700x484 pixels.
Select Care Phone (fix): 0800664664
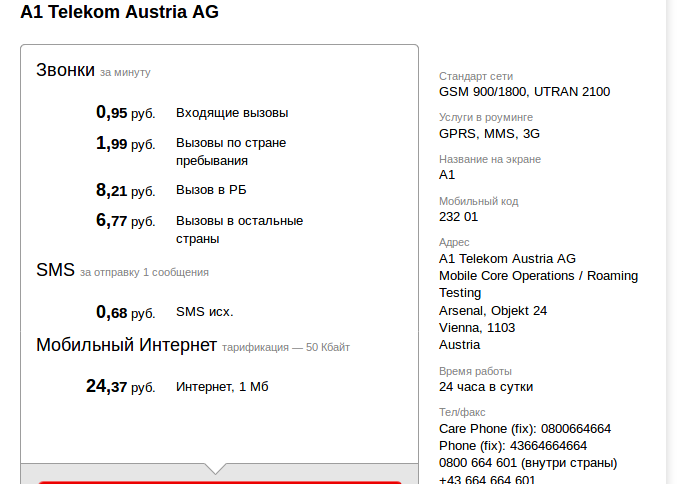[525, 429]
